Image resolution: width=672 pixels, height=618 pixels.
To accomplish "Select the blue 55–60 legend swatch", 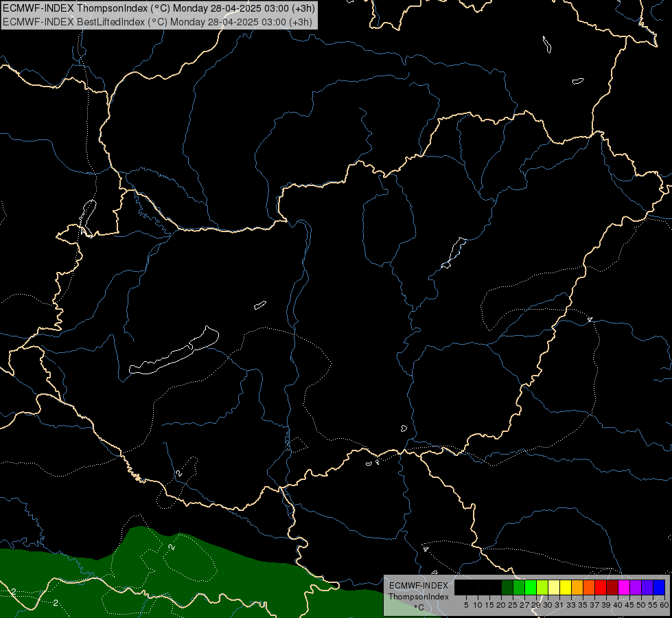I will click(x=659, y=587).
